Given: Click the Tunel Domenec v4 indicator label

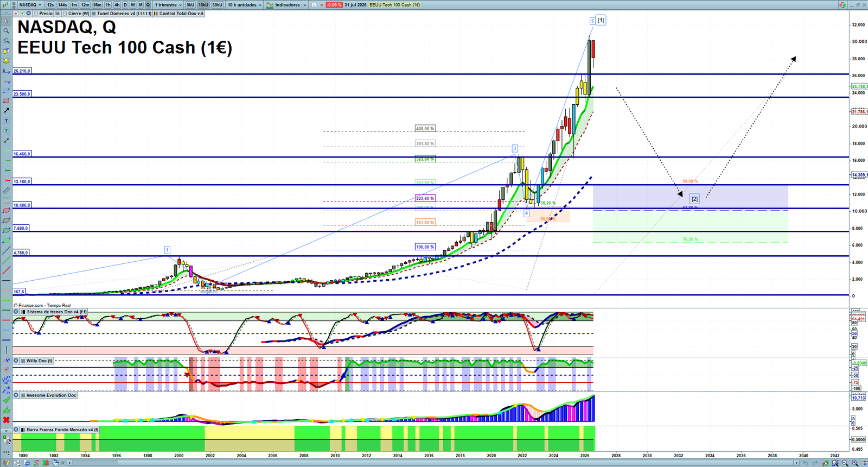Looking at the screenshot, I should (x=124, y=14).
